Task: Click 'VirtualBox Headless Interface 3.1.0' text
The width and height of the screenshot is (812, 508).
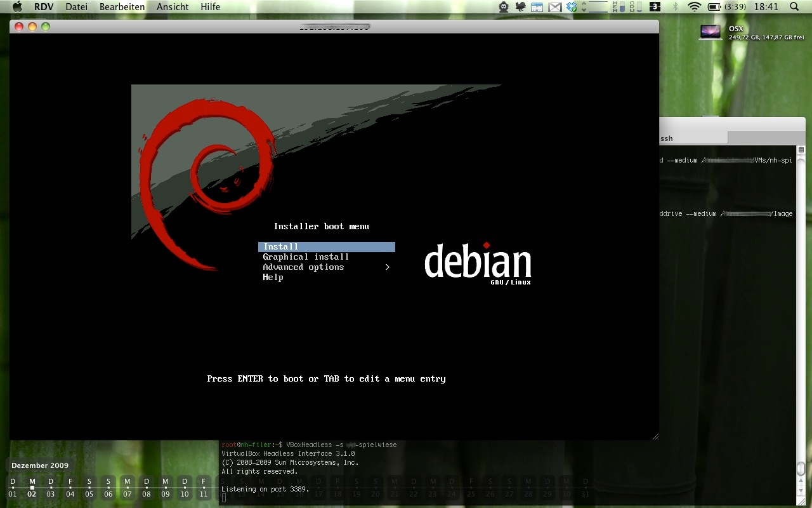Action: point(288,454)
